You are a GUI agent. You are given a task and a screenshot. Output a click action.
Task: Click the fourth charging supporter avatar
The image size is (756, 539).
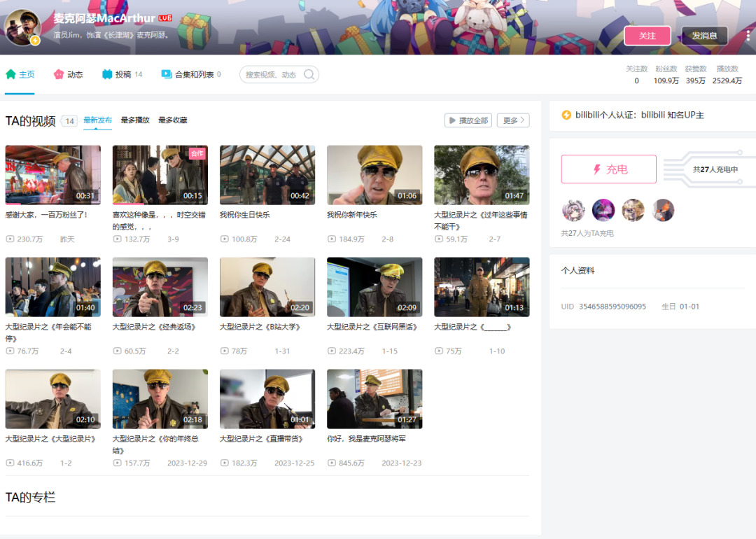663,210
